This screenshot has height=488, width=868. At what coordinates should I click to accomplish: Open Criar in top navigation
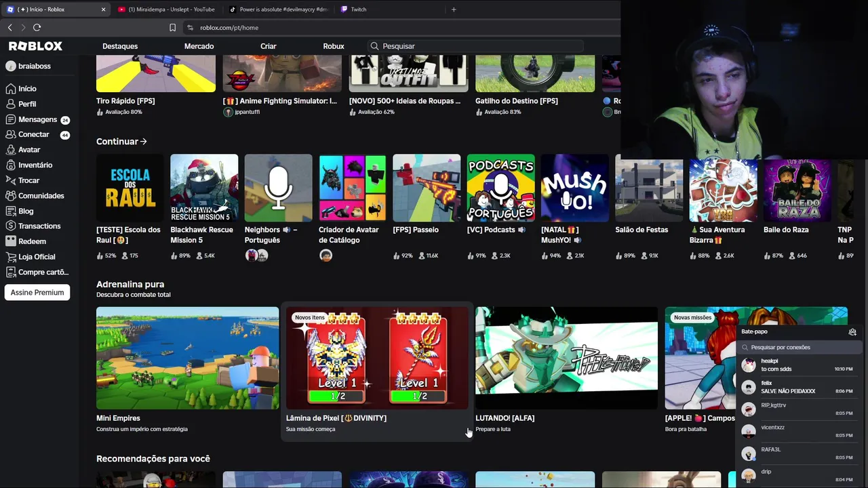click(x=269, y=46)
